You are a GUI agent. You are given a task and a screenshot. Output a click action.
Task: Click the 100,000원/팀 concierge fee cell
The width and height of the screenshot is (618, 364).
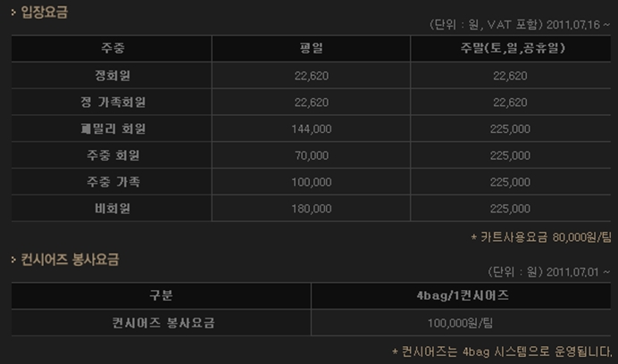tap(461, 322)
